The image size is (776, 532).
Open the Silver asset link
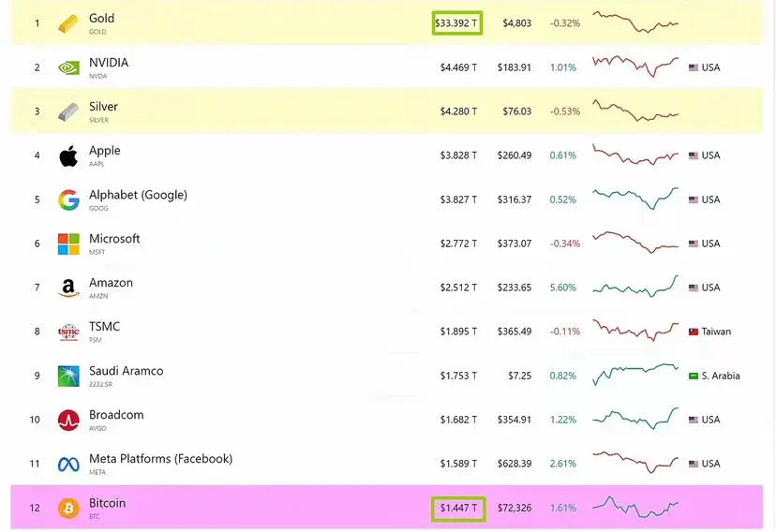pos(103,106)
